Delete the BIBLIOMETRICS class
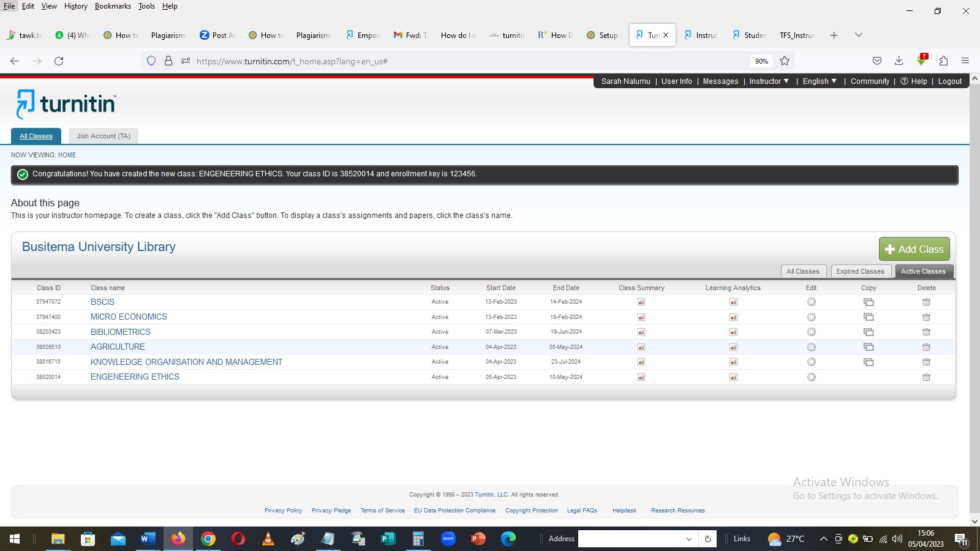Image resolution: width=980 pixels, height=551 pixels. tap(926, 332)
